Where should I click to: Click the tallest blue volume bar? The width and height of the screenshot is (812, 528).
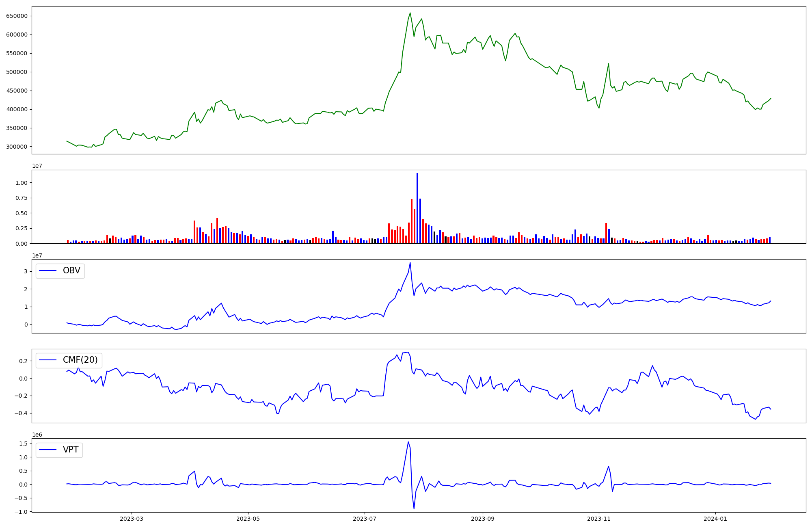pyautogui.click(x=417, y=207)
